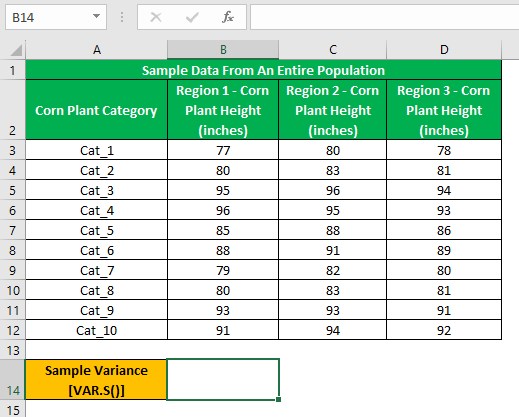Click the fill handle of cell B14
The image size is (519, 417).
point(278,399)
